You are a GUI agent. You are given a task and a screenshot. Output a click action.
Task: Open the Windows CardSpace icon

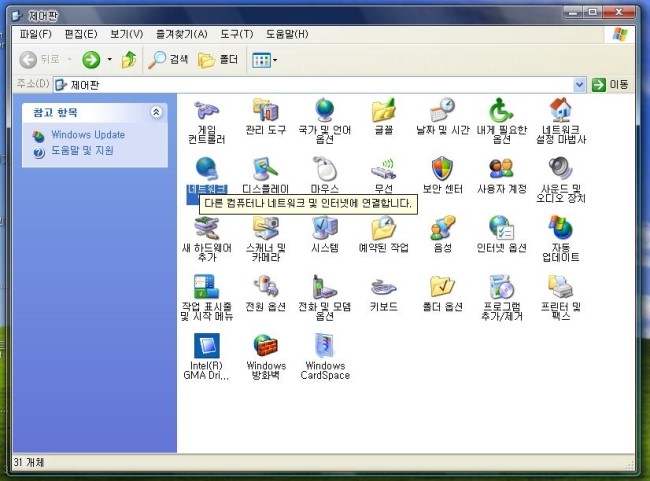tap(325, 347)
